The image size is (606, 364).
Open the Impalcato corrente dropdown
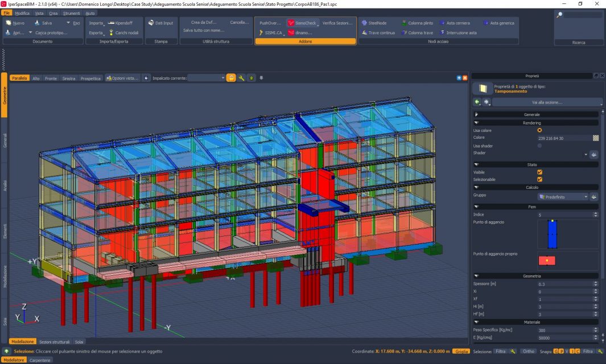coord(207,78)
